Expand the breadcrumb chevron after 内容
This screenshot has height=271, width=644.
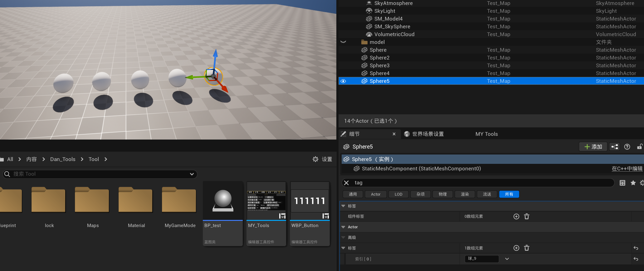(x=43, y=159)
